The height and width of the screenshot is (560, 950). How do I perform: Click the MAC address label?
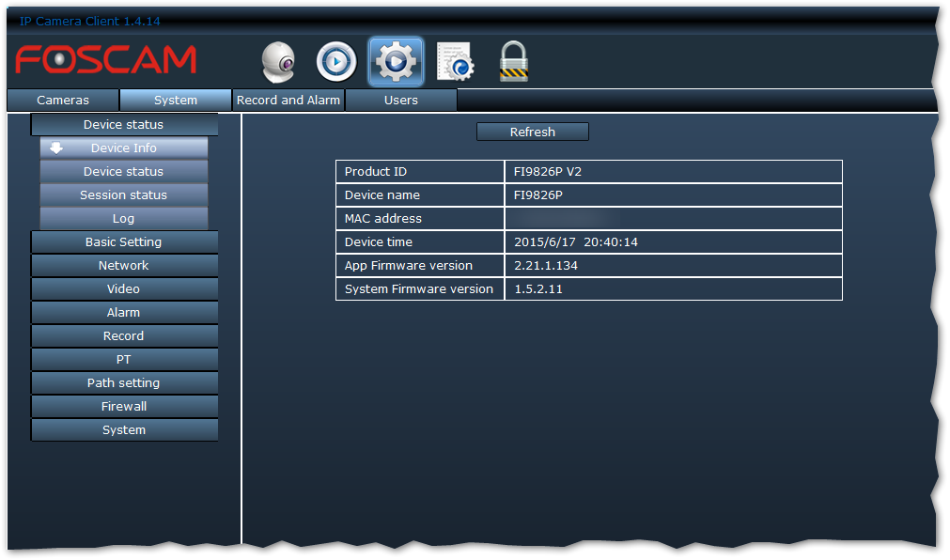(382, 218)
